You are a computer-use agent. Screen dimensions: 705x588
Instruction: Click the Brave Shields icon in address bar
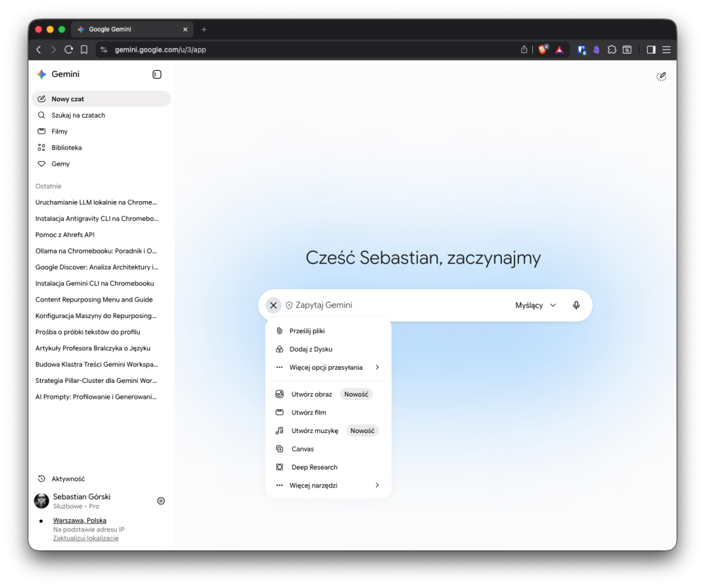coord(543,50)
